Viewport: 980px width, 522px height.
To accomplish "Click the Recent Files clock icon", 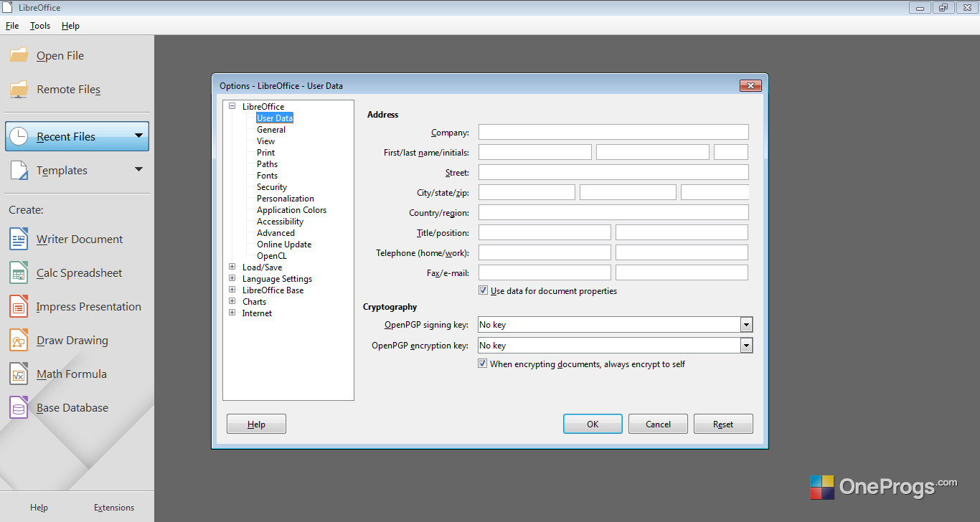I will [x=19, y=136].
